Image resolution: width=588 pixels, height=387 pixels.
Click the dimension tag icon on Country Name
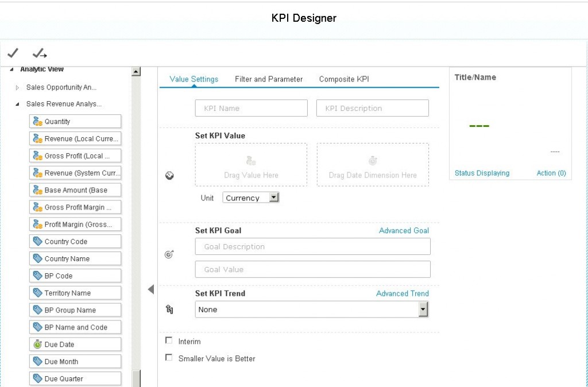tap(37, 258)
